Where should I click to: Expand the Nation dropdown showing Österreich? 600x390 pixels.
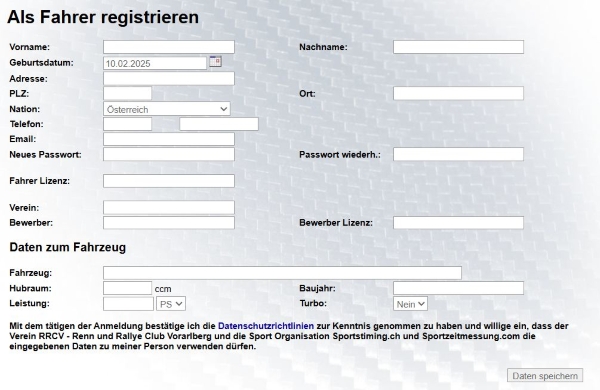click(167, 109)
